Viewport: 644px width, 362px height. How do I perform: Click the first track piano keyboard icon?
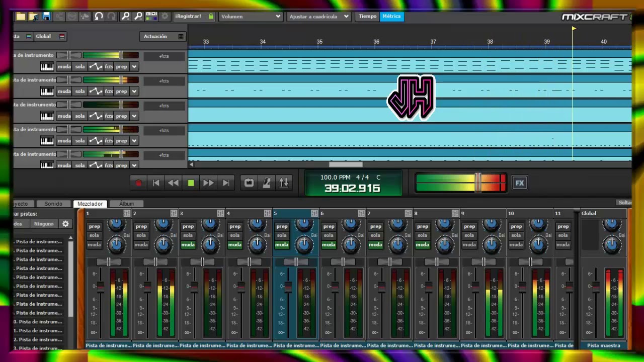coord(47,66)
